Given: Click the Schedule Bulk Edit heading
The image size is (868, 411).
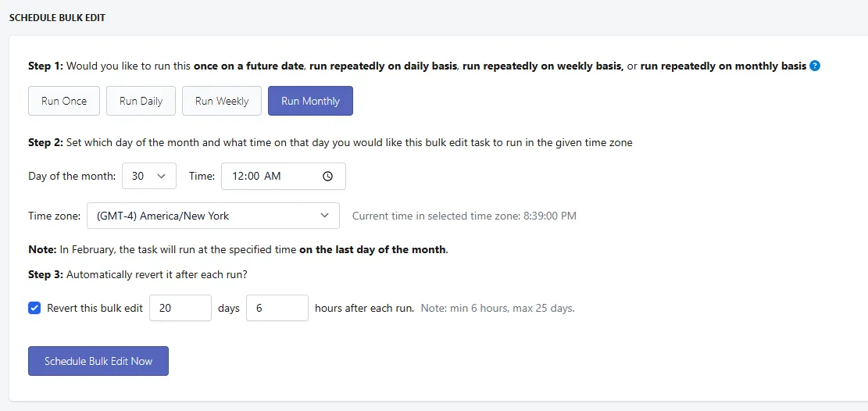Looking at the screenshot, I should tap(58, 18).
